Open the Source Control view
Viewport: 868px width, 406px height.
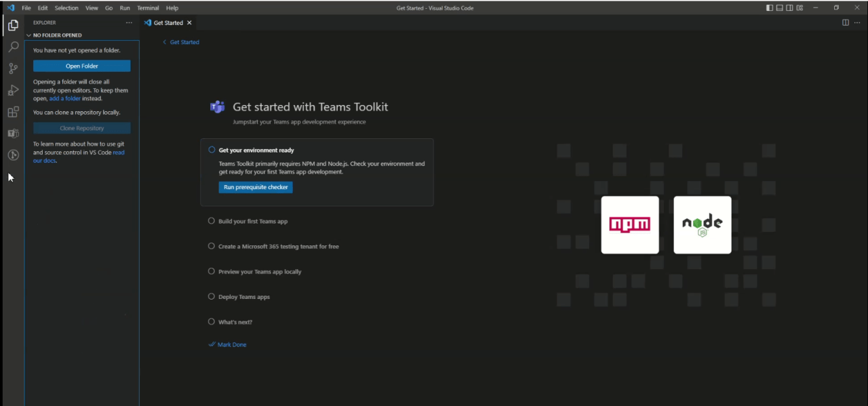coord(12,68)
